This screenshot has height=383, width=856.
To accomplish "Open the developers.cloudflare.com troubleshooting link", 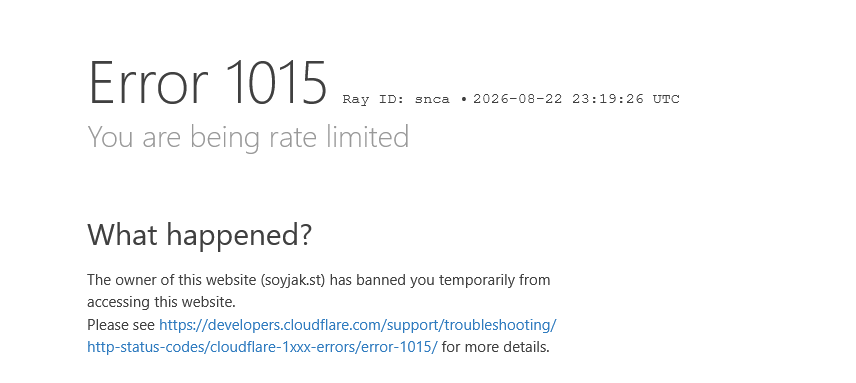I will pyautogui.click(x=358, y=325).
